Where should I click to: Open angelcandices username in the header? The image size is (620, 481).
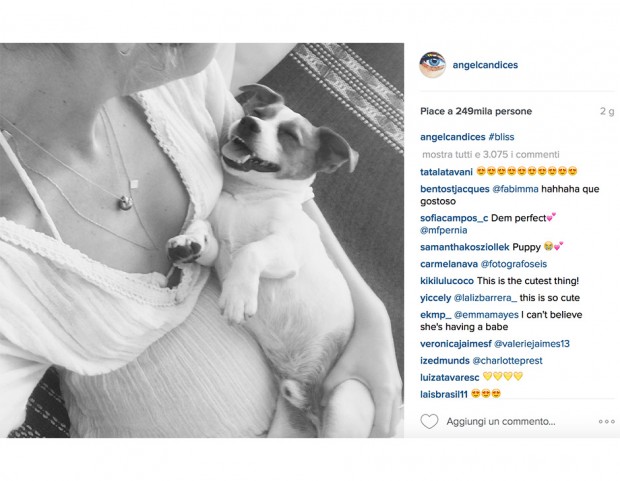pos(485,65)
